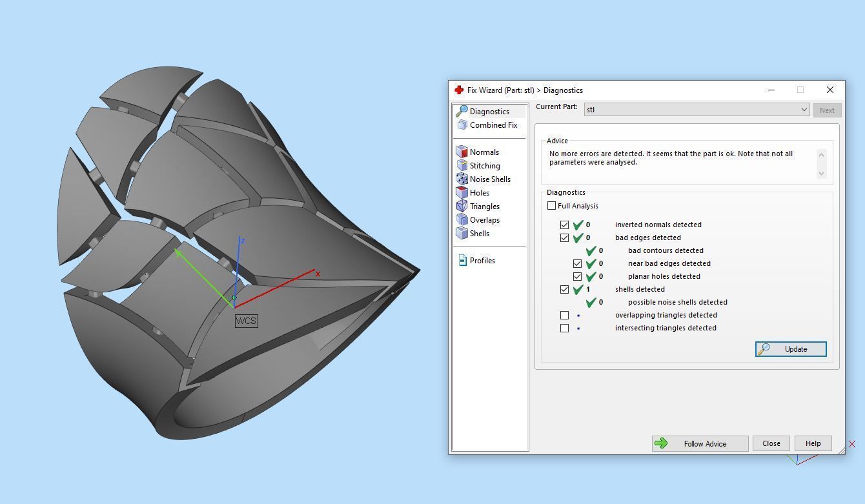Click the disabled Next button

tap(827, 110)
